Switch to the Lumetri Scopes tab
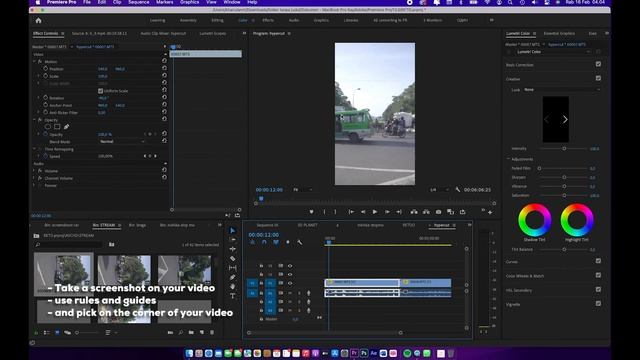This screenshot has height=360, width=640. pos(213,33)
